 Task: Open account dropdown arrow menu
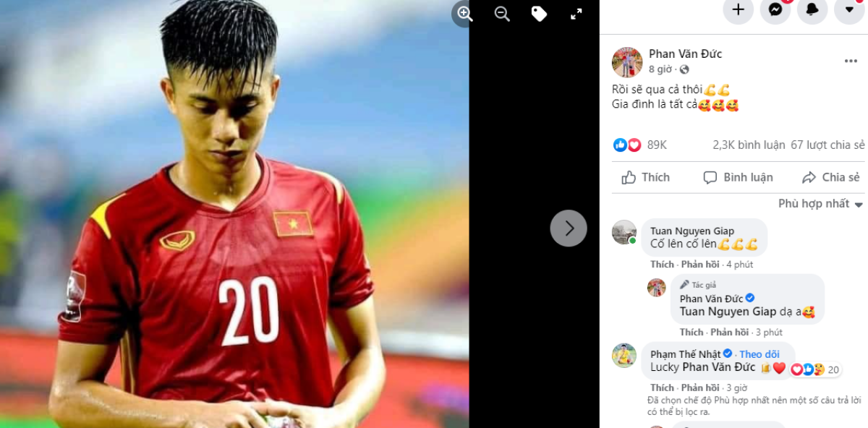tap(849, 9)
